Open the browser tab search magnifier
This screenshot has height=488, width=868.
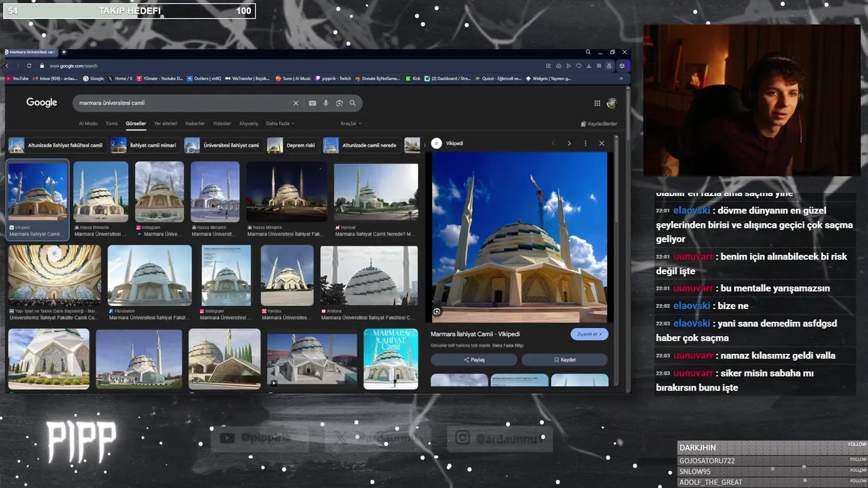(x=588, y=52)
